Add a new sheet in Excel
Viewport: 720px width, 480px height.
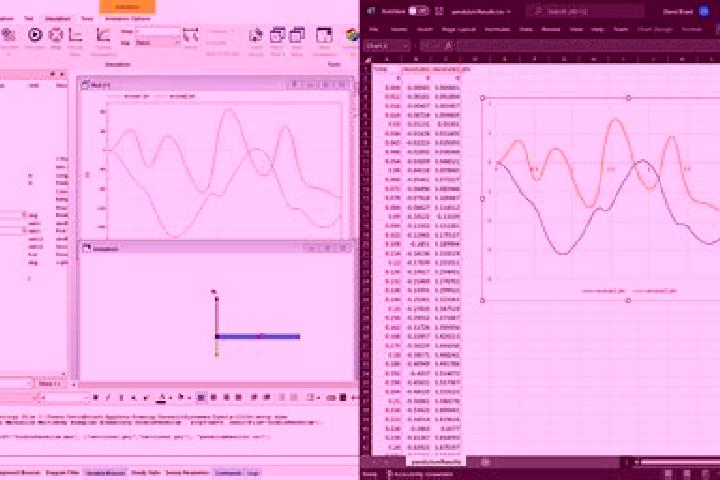[x=486, y=462]
